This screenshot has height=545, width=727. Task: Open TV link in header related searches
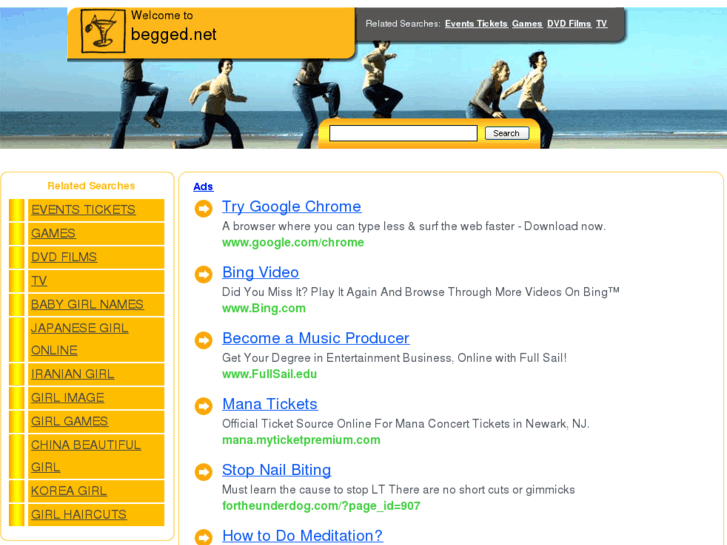(x=601, y=24)
